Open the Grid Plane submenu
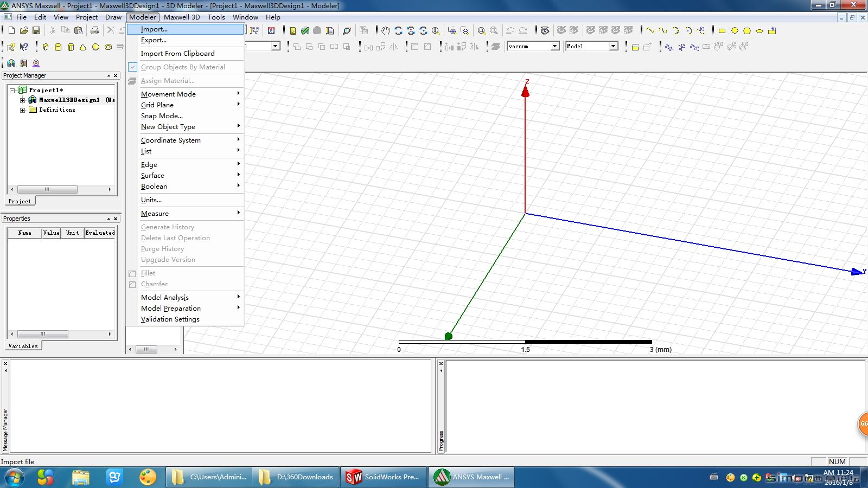 coord(186,105)
